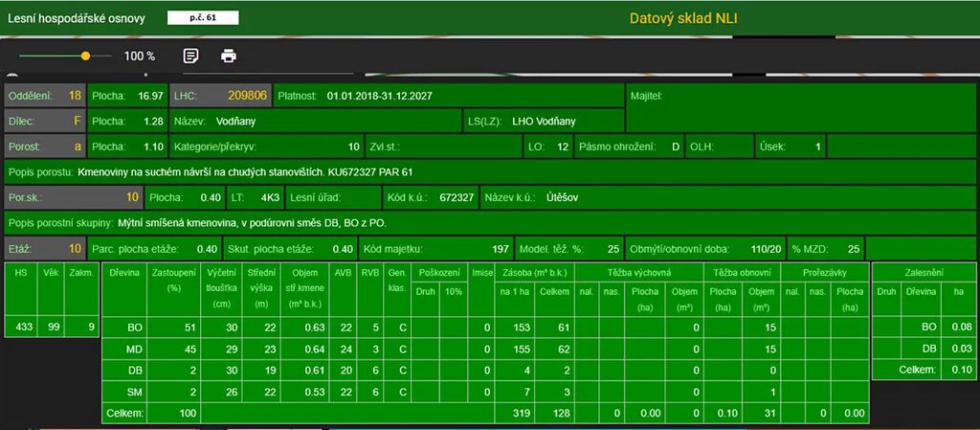Click the Pásmo ohrožení value D
The image size is (980, 430).
pyautogui.click(x=676, y=147)
